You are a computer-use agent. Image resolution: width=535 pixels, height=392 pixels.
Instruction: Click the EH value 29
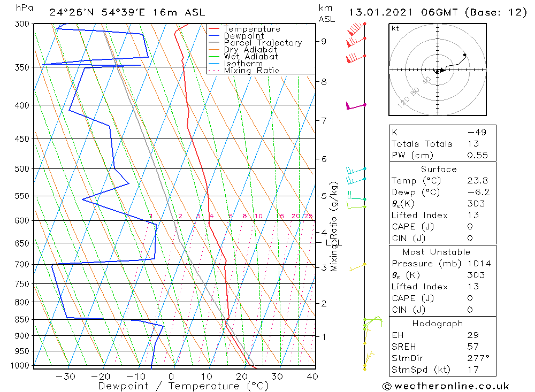coord(473,335)
